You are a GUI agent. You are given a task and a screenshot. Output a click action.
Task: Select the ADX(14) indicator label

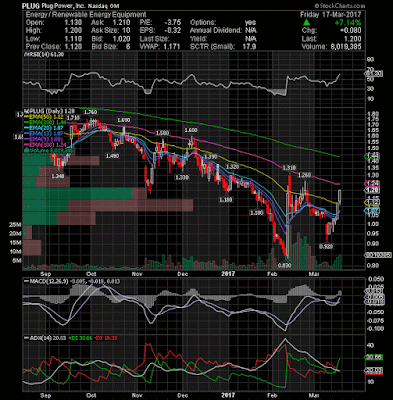(x=37, y=338)
